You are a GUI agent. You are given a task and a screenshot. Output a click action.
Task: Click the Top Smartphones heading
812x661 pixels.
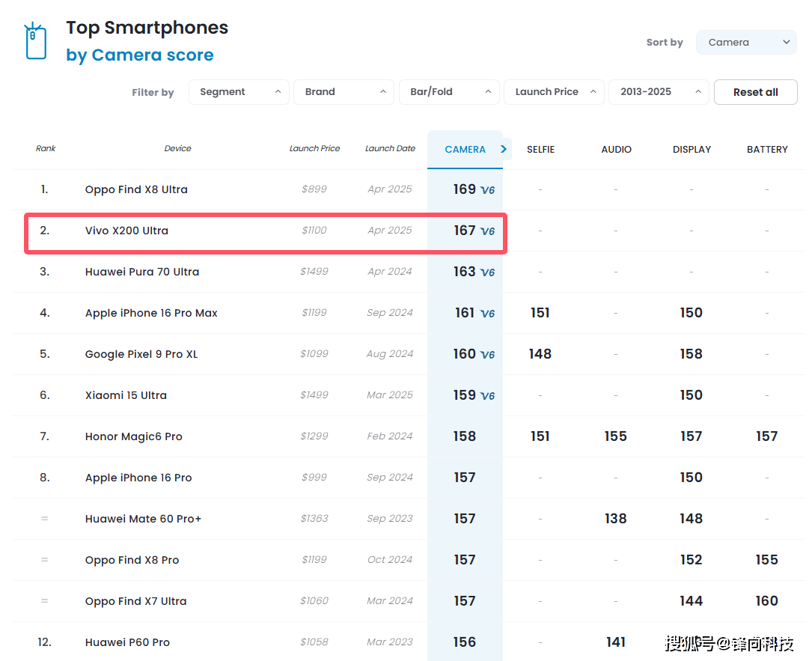(147, 28)
